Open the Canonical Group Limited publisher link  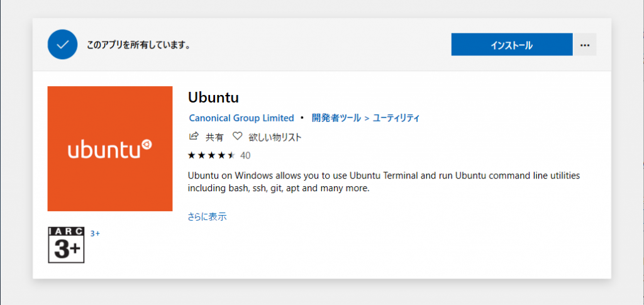[241, 118]
